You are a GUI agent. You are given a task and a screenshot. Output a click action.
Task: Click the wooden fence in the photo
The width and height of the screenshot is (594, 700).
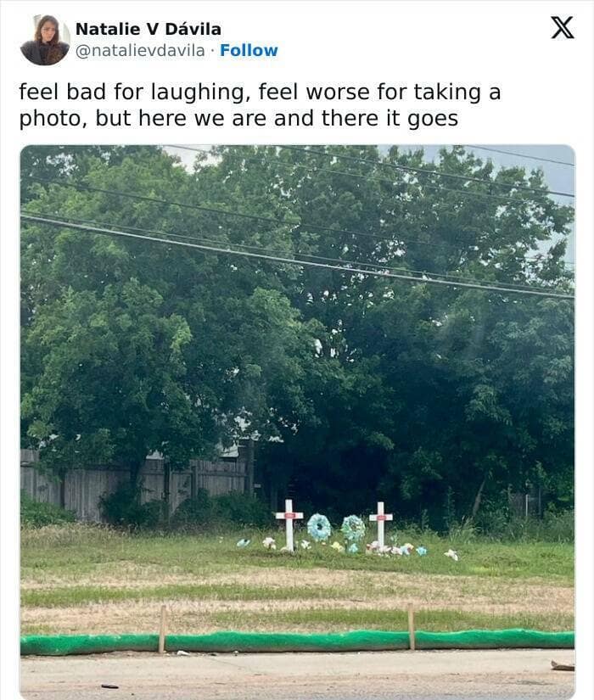[x=134, y=484]
